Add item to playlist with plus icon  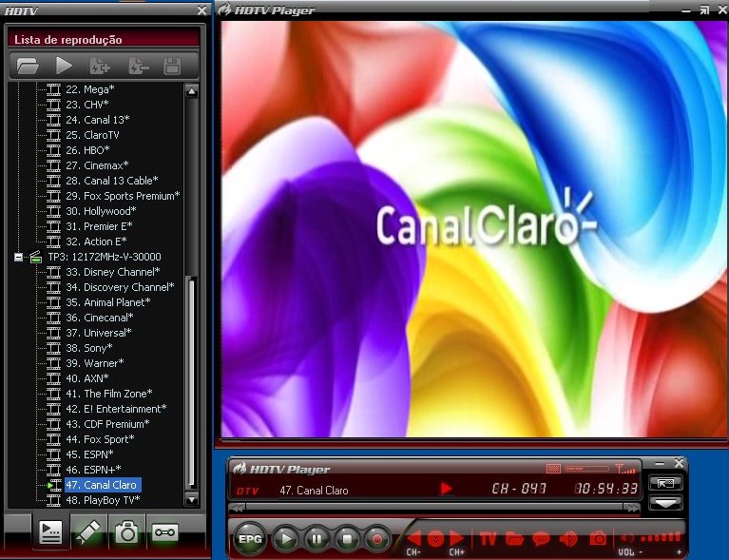coord(100,66)
